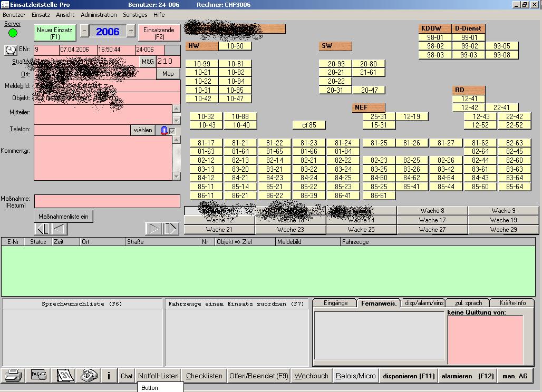Open the calendar icon showing 31
Viewport: 542px width, 392px height.
point(64,375)
